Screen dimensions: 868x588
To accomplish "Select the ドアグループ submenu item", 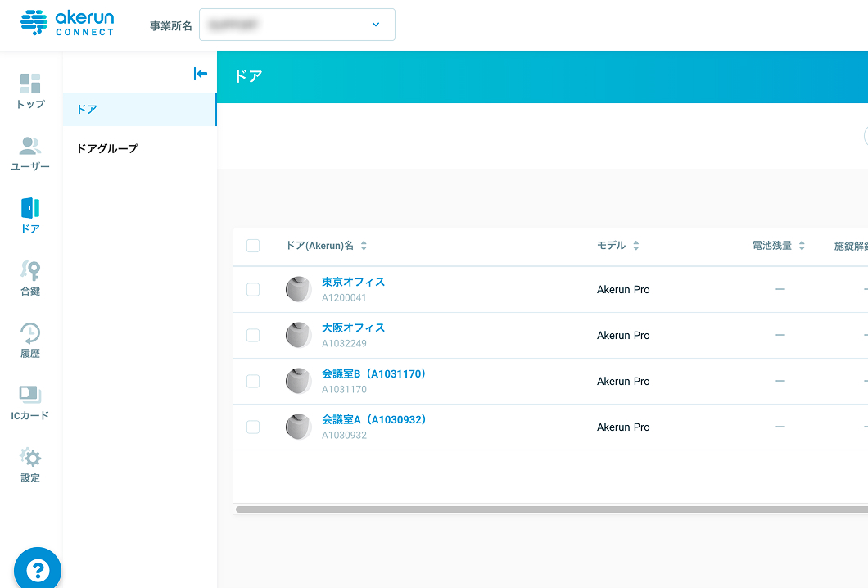I will pyautogui.click(x=139, y=148).
